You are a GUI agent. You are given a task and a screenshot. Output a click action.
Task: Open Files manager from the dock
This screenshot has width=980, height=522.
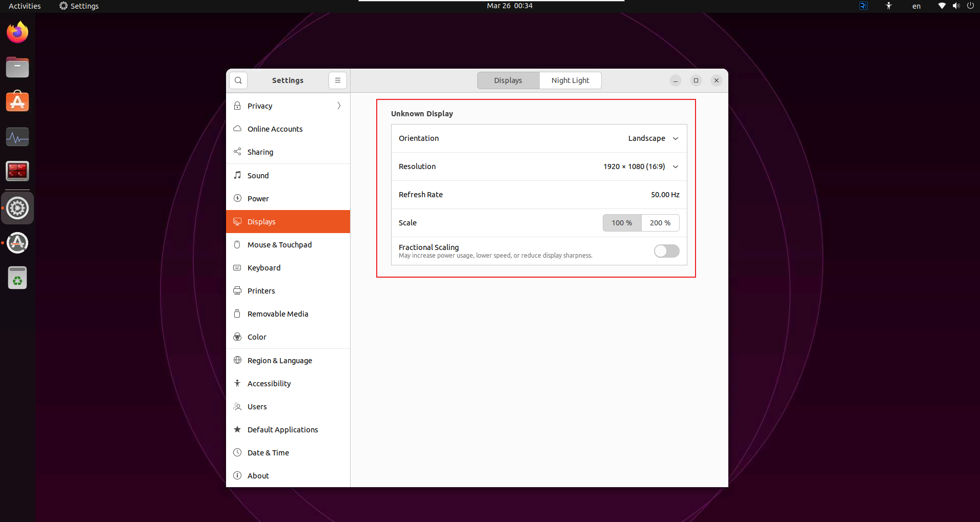17,67
